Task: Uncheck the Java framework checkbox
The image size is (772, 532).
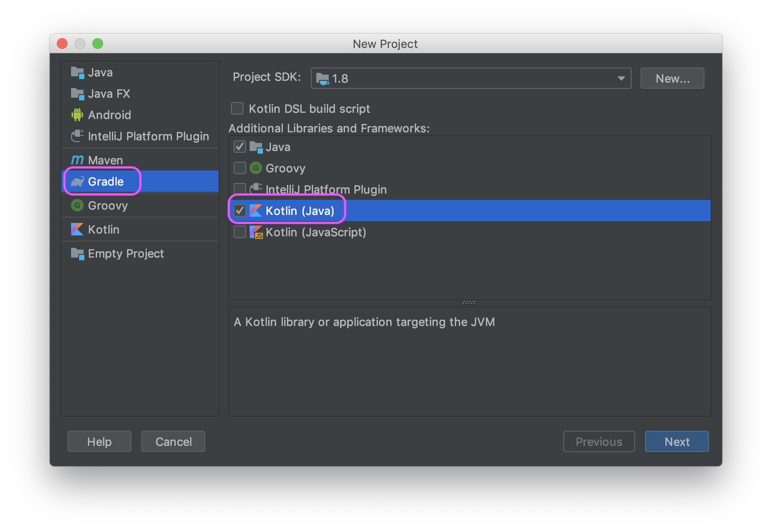Action: point(240,147)
